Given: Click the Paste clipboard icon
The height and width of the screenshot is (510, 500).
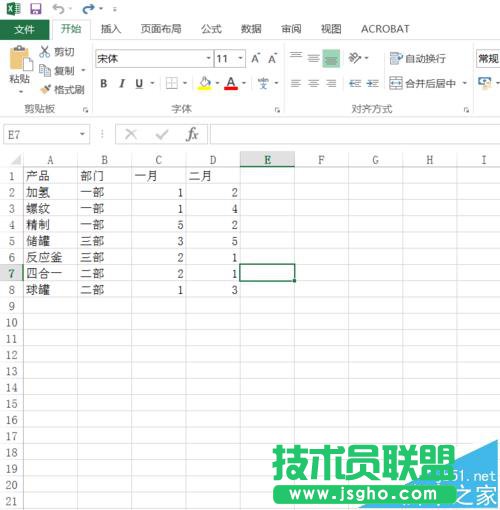Looking at the screenshot, I should [x=20, y=58].
